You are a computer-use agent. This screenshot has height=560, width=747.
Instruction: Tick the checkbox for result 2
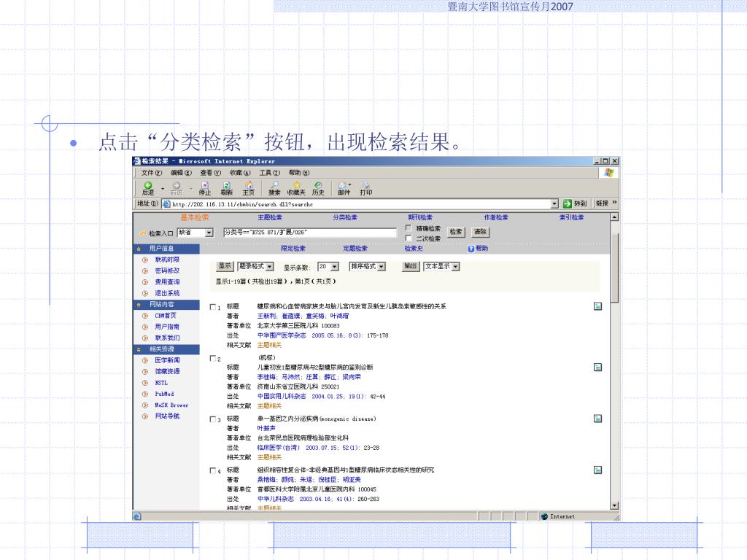coord(213,358)
